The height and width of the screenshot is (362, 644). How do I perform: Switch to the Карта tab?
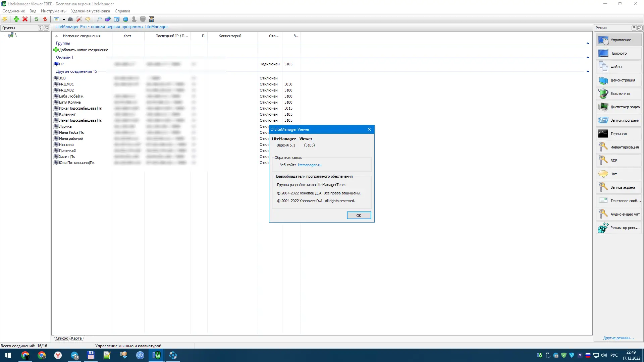tap(76, 338)
